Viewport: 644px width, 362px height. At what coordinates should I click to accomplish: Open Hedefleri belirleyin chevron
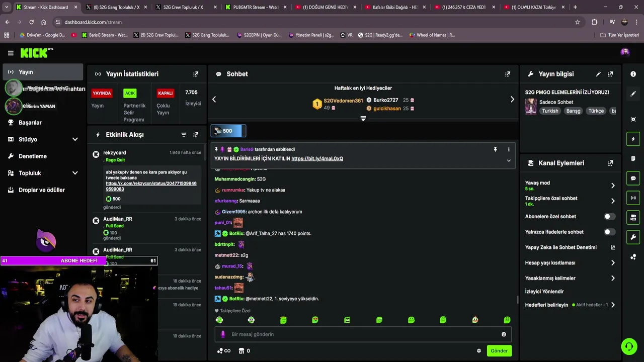pyautogui.click(x=613, y=305)
